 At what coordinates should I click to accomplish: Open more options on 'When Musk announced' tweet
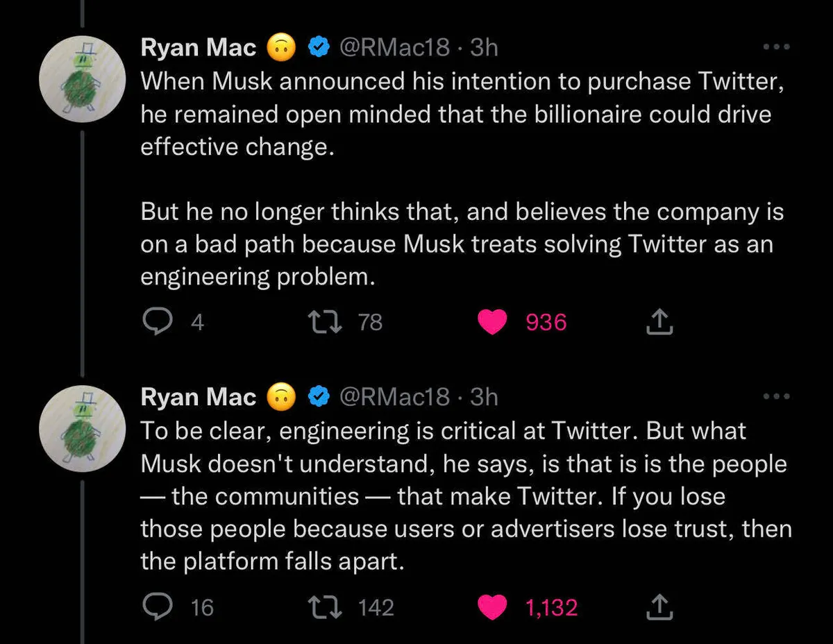[776, 47]
